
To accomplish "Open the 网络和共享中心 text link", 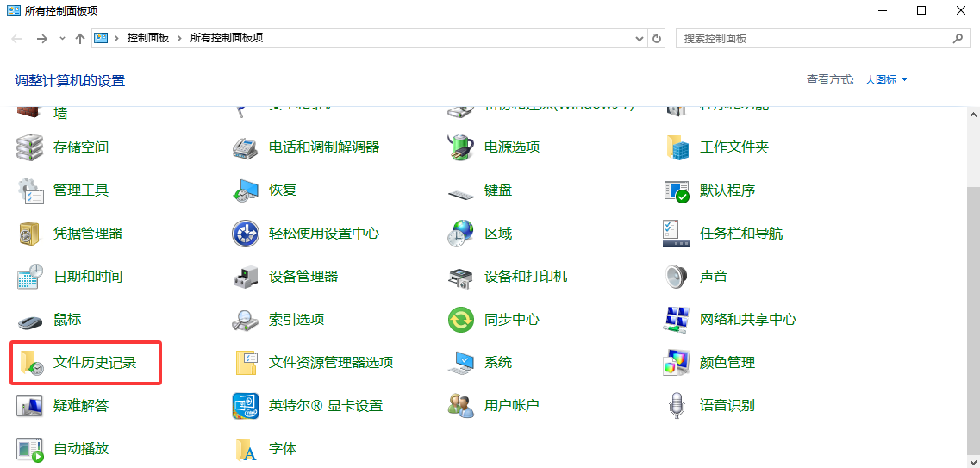I will click(x=748, y=320).
